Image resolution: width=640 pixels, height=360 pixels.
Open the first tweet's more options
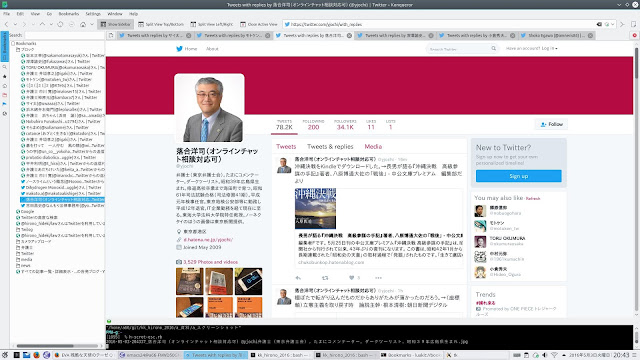[378, 278]
